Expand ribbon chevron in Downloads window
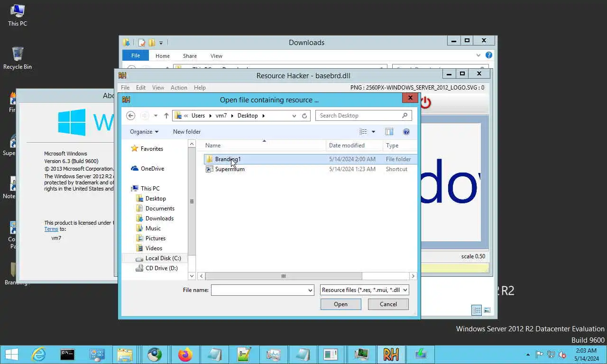 (x=478, y=55)
